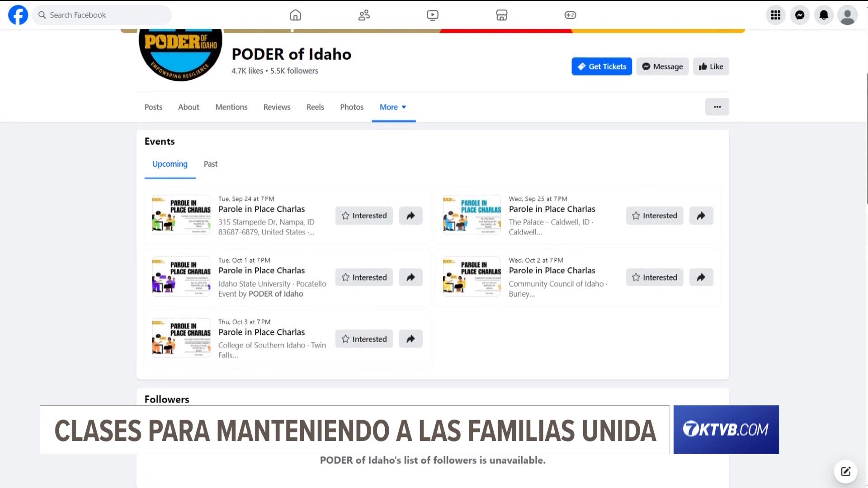Open the Wed, Oct 2 event title
Screen dimensions: 868x488
tap(552, 271)
